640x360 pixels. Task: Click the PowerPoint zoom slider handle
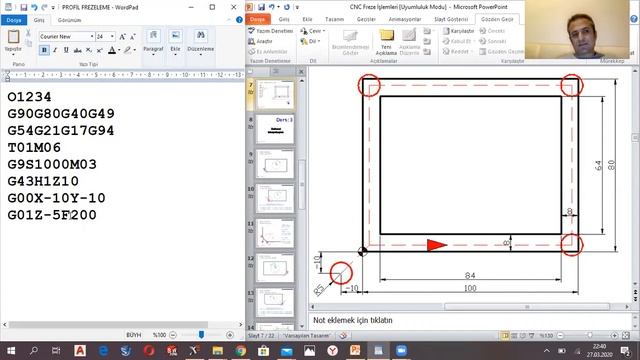coord(589,336)
